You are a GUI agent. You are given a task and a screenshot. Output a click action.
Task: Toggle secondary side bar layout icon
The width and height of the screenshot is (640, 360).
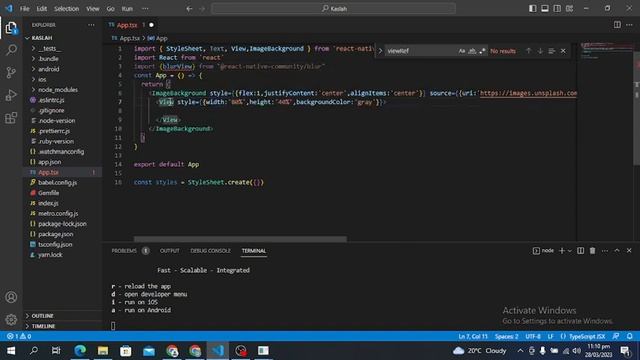pyautogui.click(x=557, y=8)
